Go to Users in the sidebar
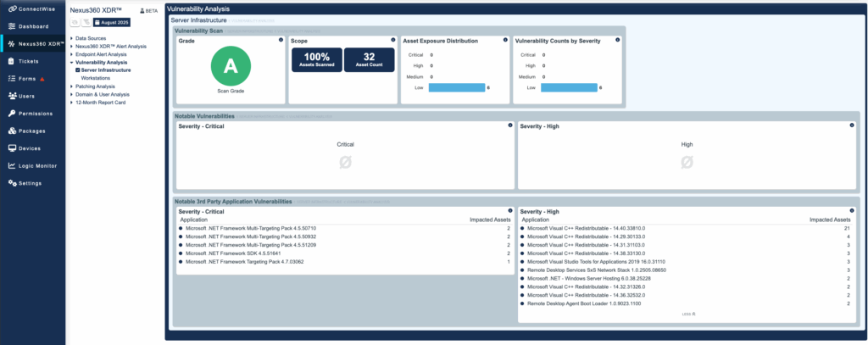Viewport: 868px width, 345px height. click(26, 97)
